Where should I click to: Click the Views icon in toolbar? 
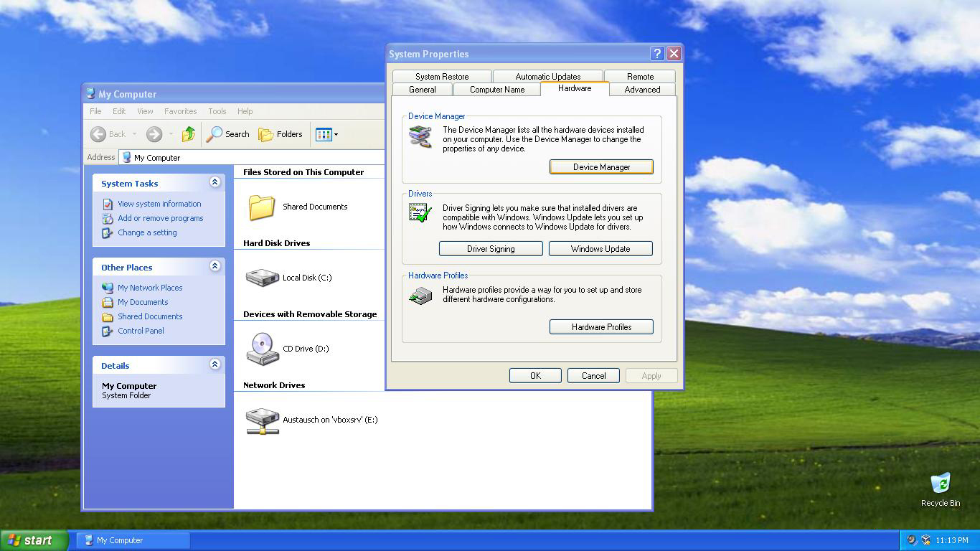tap(324, 134)
